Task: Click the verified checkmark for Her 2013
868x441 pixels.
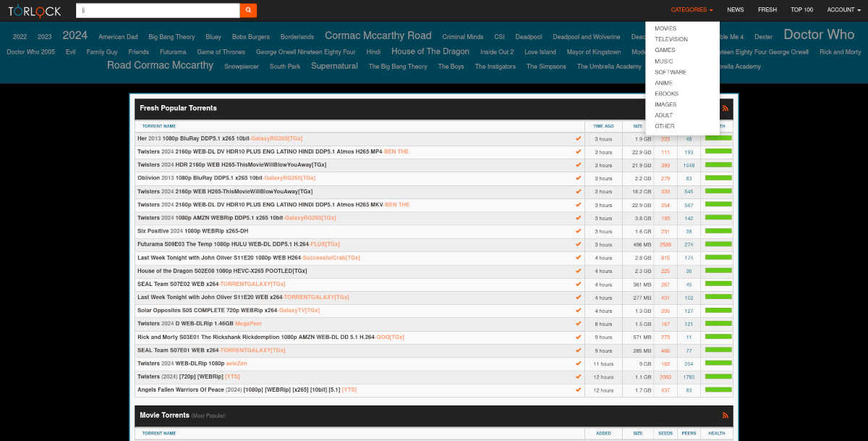Action: pos(578,138)
